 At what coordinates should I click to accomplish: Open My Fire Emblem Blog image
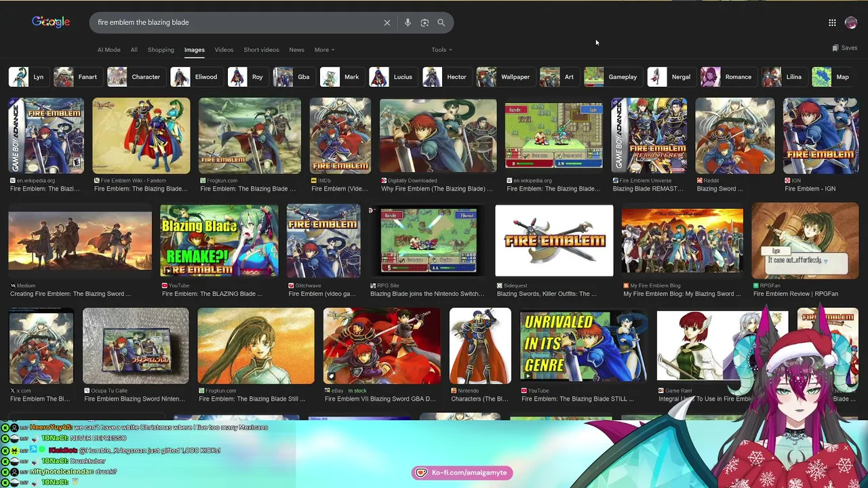click(682, 241)
